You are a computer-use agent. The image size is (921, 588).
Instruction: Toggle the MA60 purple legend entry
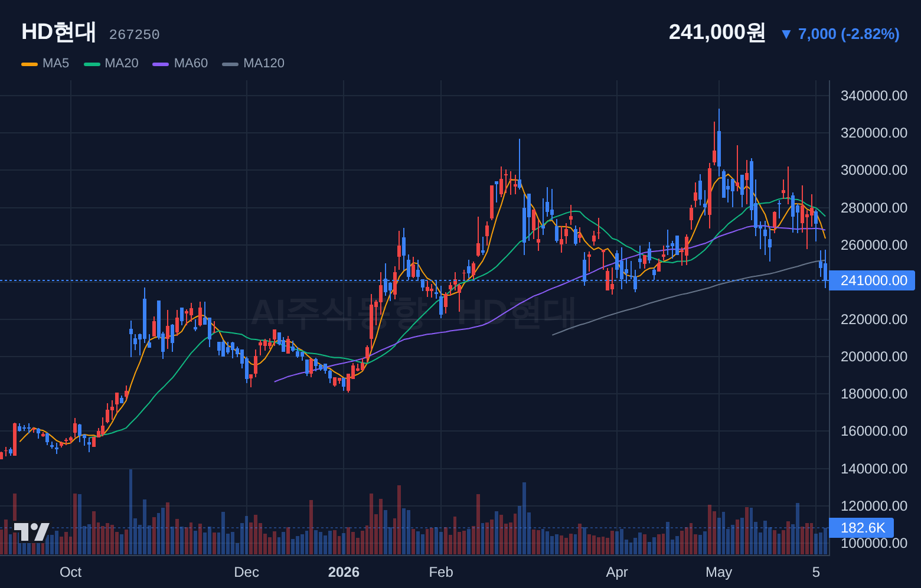point(180,63)
